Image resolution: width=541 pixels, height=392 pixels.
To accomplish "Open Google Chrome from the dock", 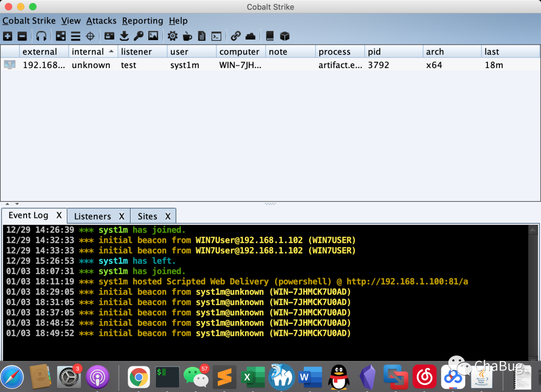I will 139,377.
